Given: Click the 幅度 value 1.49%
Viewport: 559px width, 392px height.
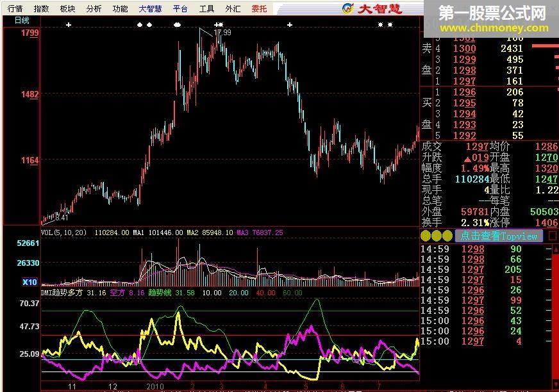Looking at the screenshot, I should pos(475,168).
